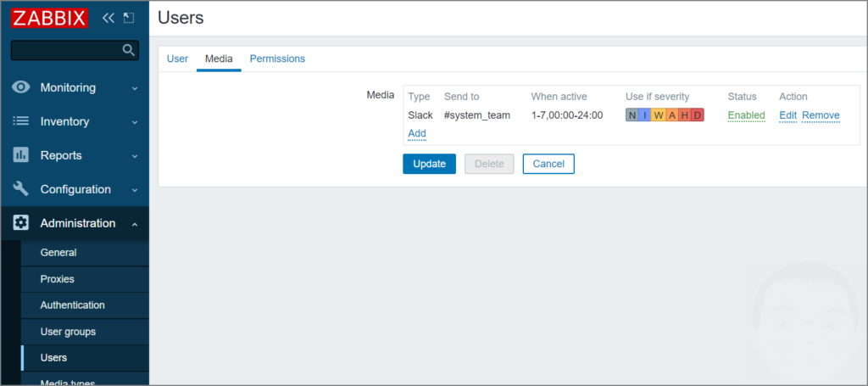Select the Media tab
This screenshot has width=868, height=386.
click(x=219, y=59)
